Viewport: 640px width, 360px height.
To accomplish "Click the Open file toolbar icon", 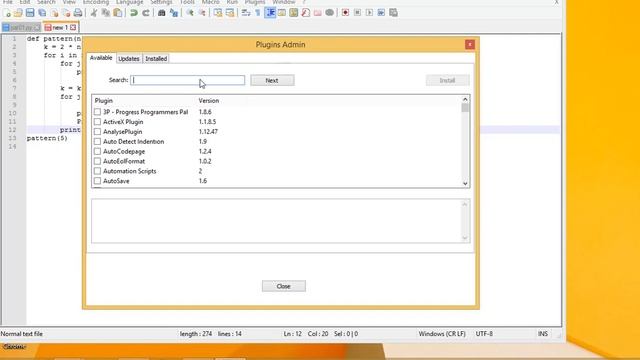I will tap(18, 13).
